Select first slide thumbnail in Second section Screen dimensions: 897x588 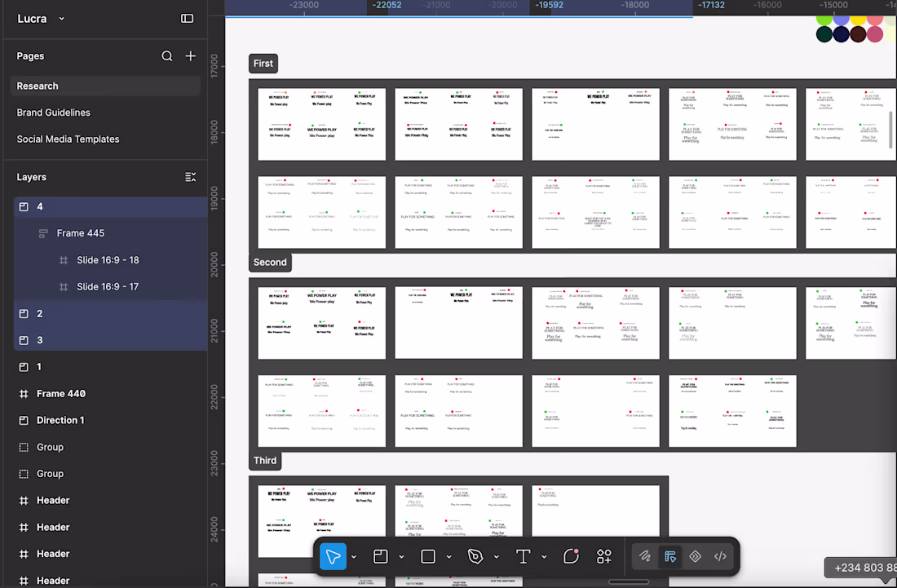click(321, 323)
